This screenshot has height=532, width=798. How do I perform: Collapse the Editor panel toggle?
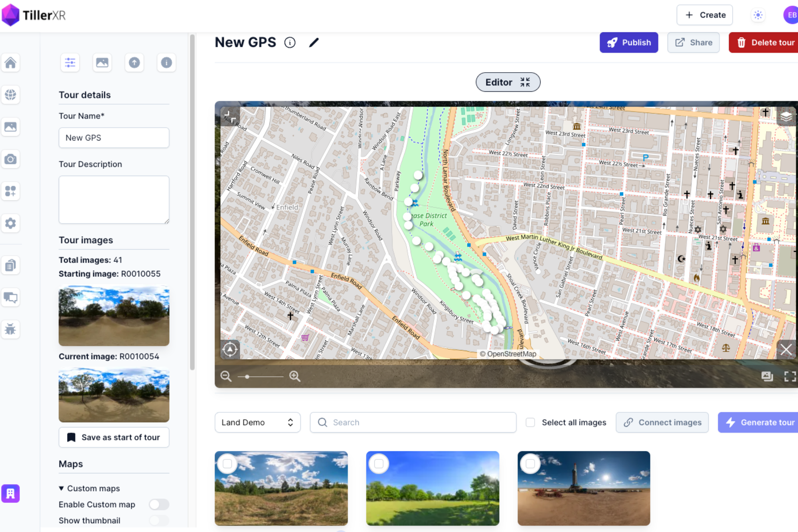[508, 82]
